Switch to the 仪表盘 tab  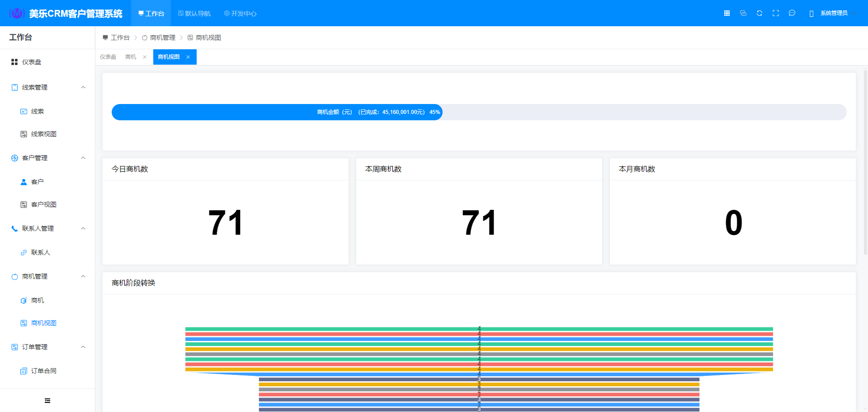tap(108, 57)
